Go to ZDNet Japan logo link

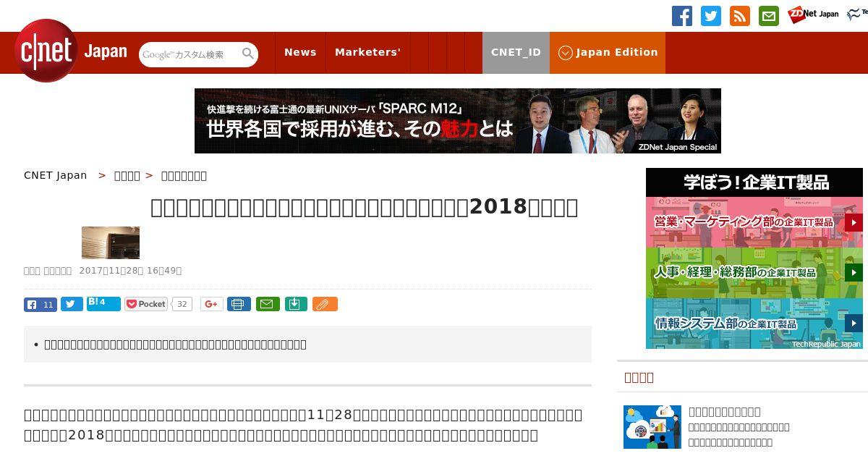(x=813, y=14)
